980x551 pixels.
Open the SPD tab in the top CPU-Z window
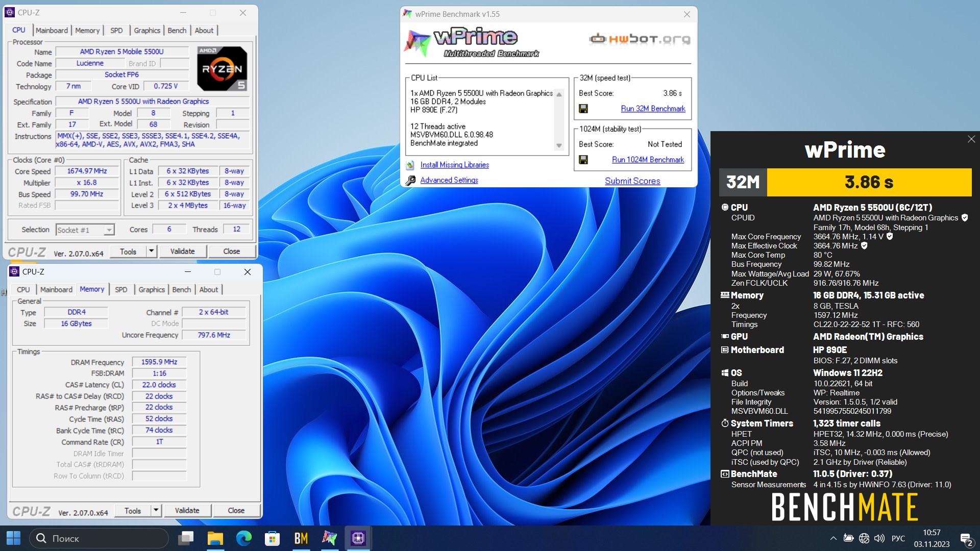116,30
